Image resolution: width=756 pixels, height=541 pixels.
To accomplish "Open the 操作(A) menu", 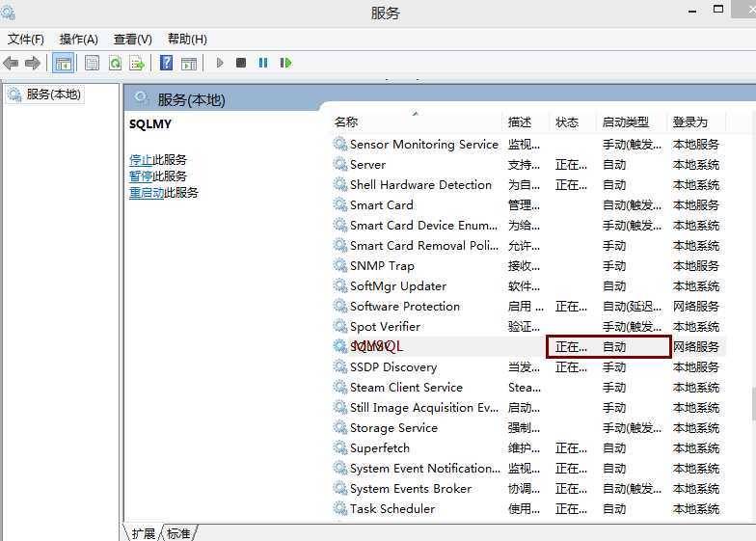I will (x=79, y=39).
